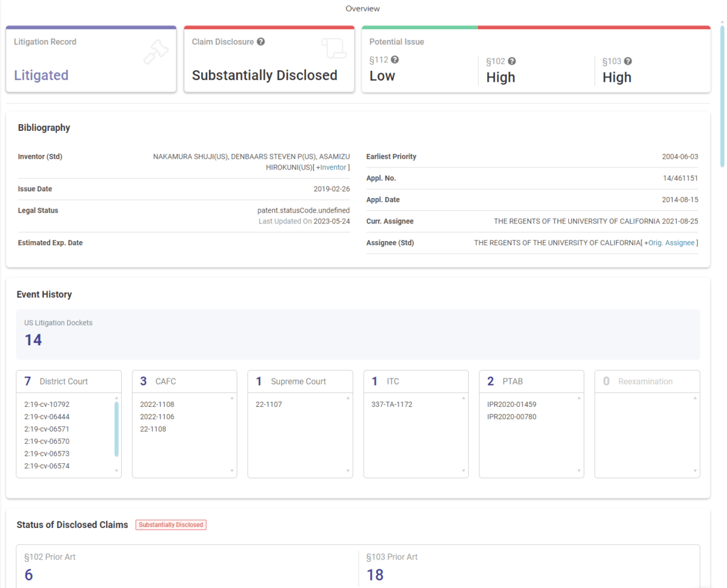Screen dimensions: 727x588
Task: Click the §103 Prior Art count 18
Action: pyautogui.click(x=375, y=575)
